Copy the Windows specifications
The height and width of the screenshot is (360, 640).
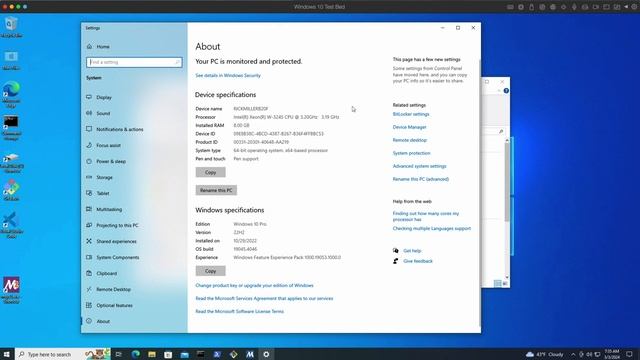click(210, 271)
